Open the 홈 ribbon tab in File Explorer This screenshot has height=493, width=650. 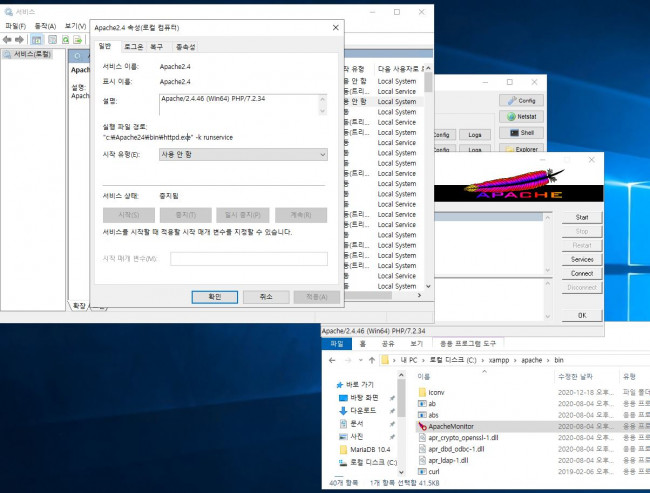point(363,344)
